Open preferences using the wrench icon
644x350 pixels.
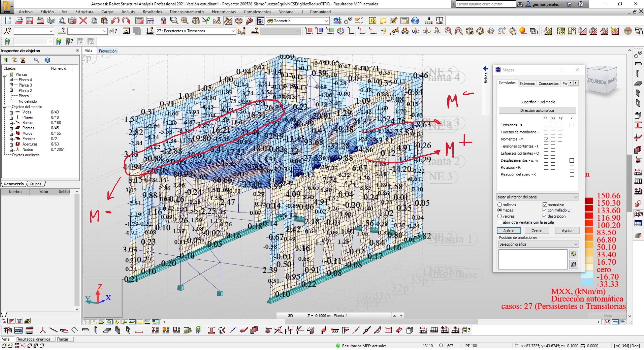point(249,21)
